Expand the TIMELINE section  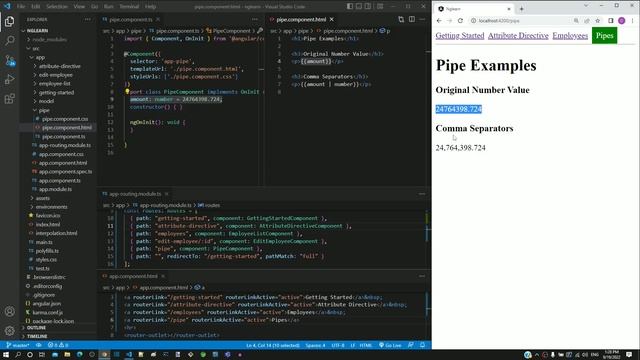(x=37, y=336)
